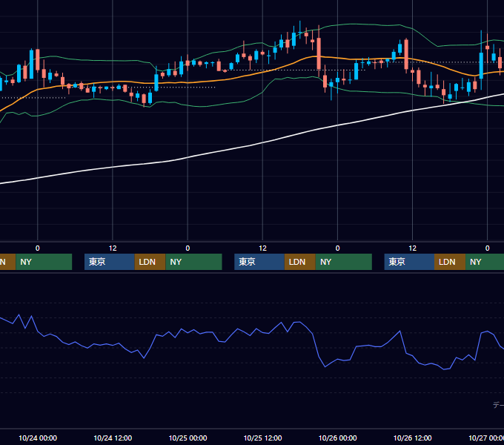Select the 10/25 東京 session bar
Image resolution: width=504 pixels, height=445 pixels.
pos(259,262)
